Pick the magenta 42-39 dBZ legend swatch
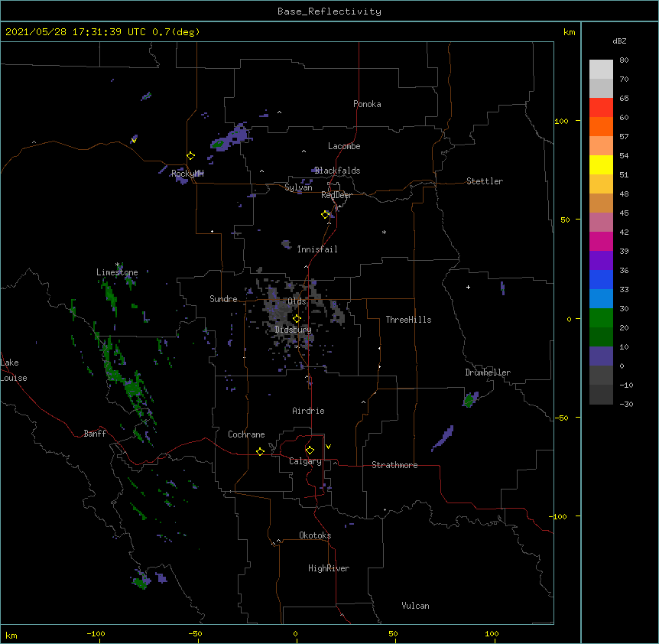659x644 pixels. pyautogui.click(x=601, y=241)
